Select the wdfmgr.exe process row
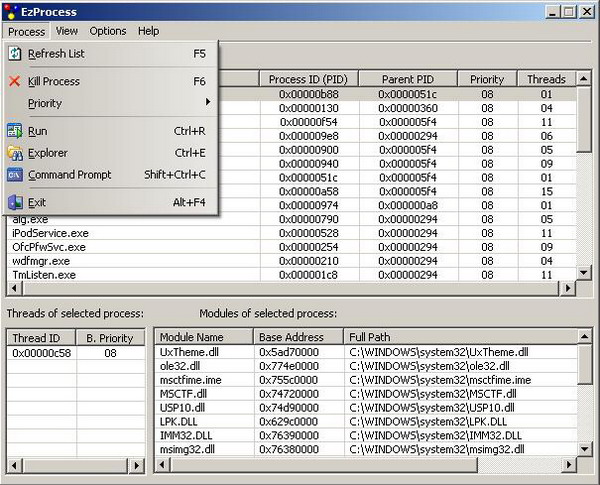The height and width of the screenshot is (485, 600). [292, 261]
